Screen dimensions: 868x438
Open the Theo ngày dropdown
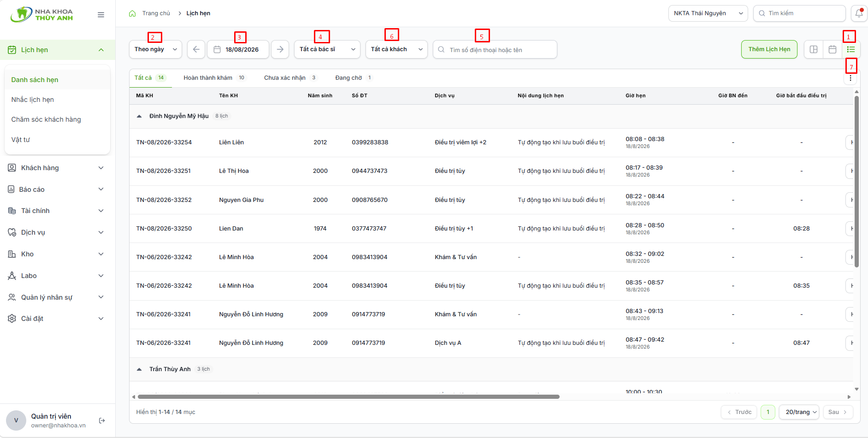click(x=155, y=49)
